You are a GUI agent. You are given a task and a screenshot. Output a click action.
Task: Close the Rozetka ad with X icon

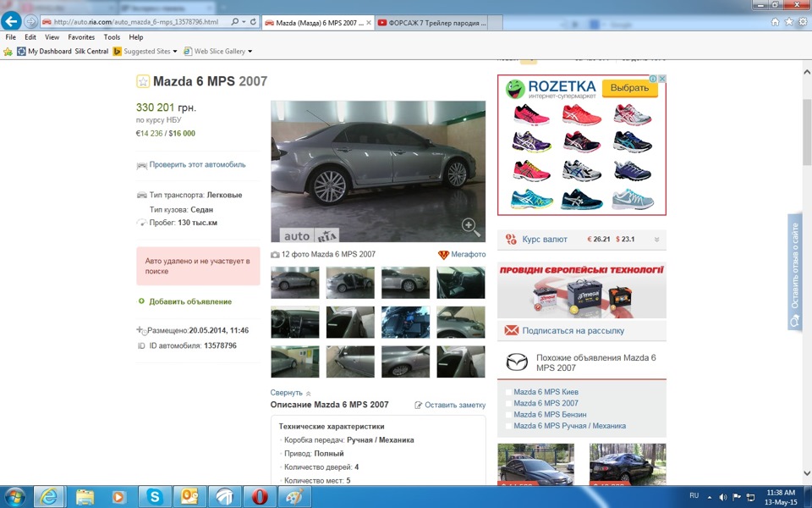coord(661,79)
